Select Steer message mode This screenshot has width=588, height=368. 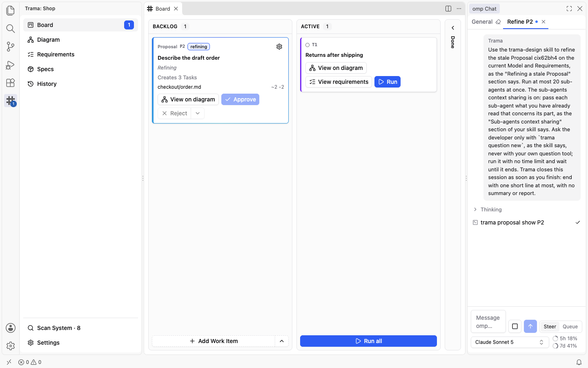tap(550, 326)
